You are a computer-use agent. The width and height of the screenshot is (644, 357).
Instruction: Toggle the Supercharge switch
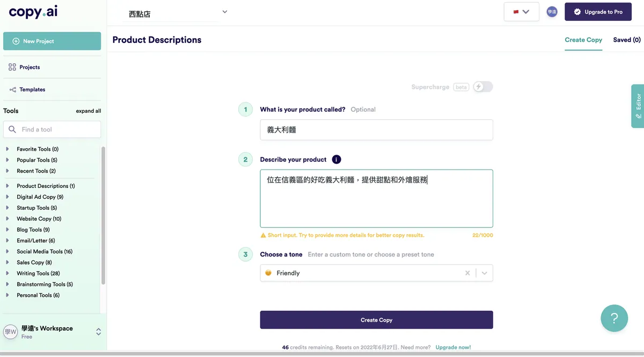tap(482, 87)
